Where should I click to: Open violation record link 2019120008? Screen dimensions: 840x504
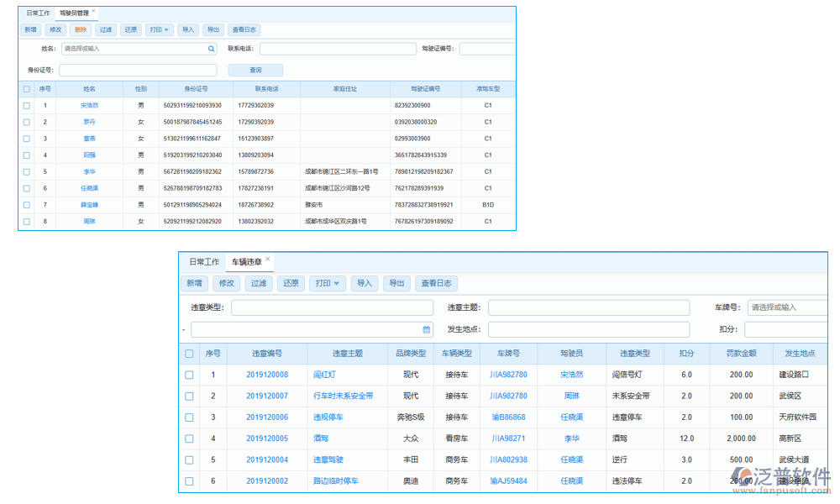tap(267, 375)
